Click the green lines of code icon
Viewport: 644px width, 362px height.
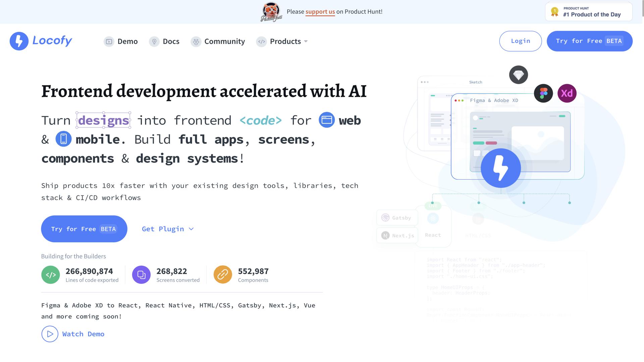(x=51, y=275)
